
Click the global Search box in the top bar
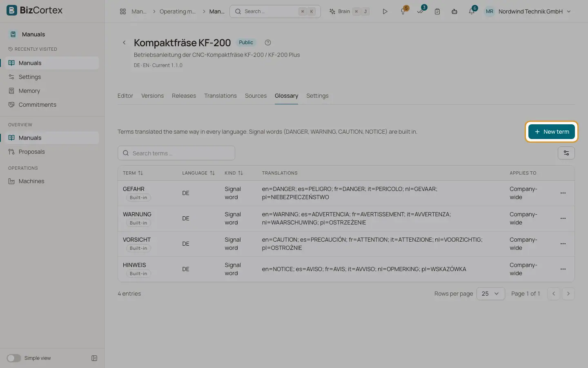(x=275, y=11)
